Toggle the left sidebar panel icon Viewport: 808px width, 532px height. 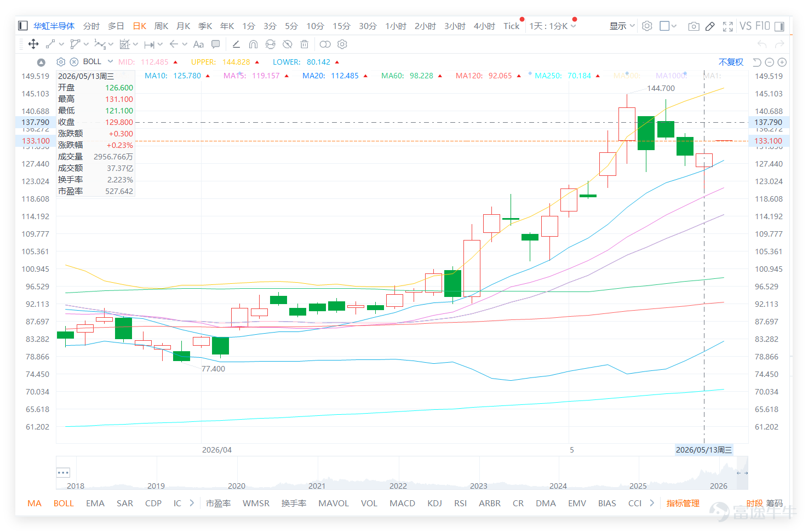coord(23,26)
